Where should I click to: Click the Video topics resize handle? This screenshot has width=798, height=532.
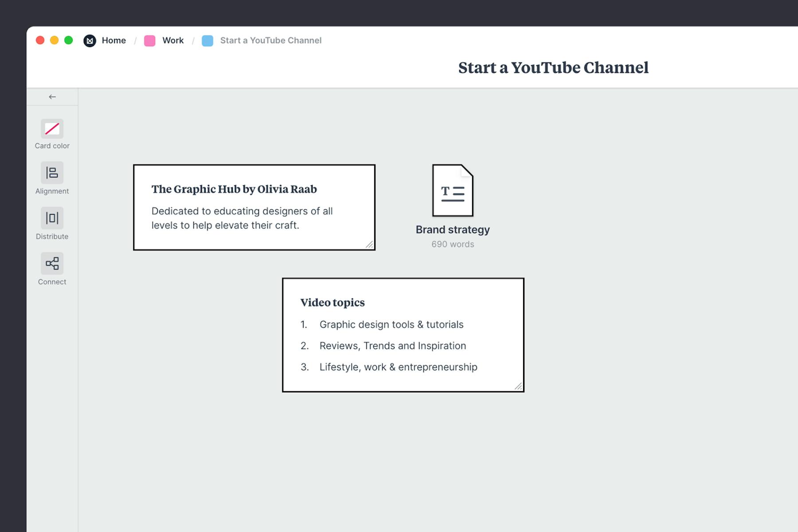point(519,386)
